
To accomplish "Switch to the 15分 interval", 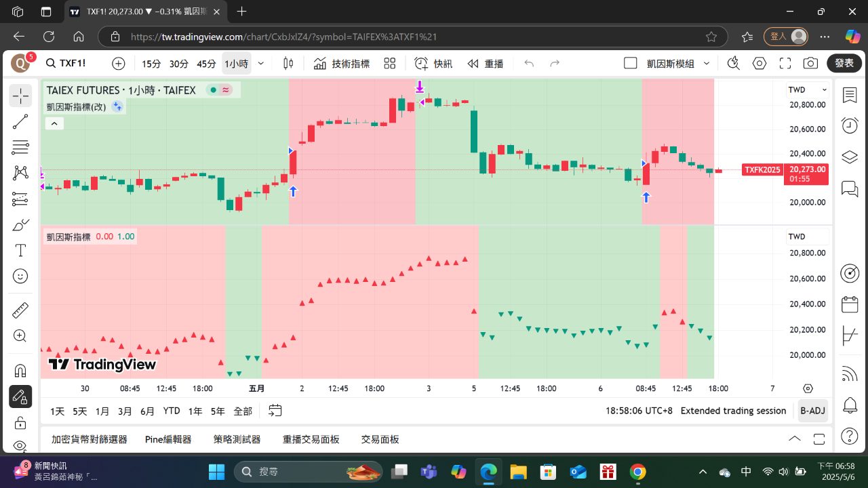I will pyautogui.click(x=151, y=64).
